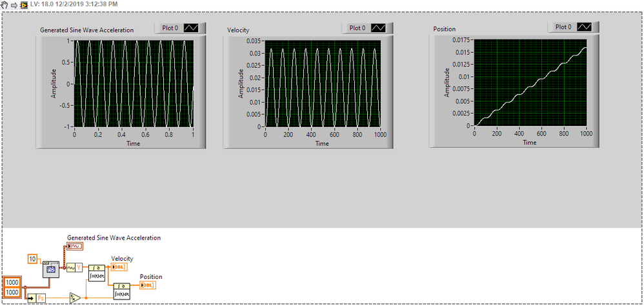Click the Unbundle By Name Fs node
The height and width of the screenshot is (306, 644).
37,298
